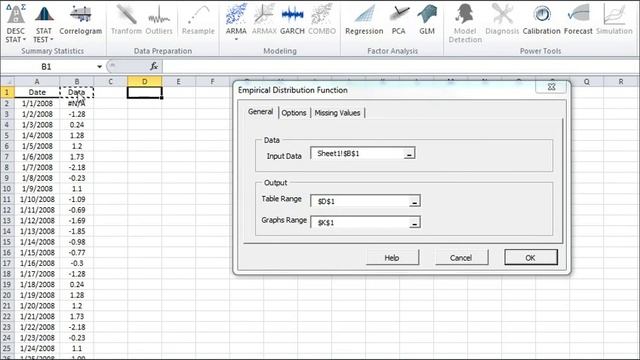
Task: Select row 12 header
Action: point(7,210)
